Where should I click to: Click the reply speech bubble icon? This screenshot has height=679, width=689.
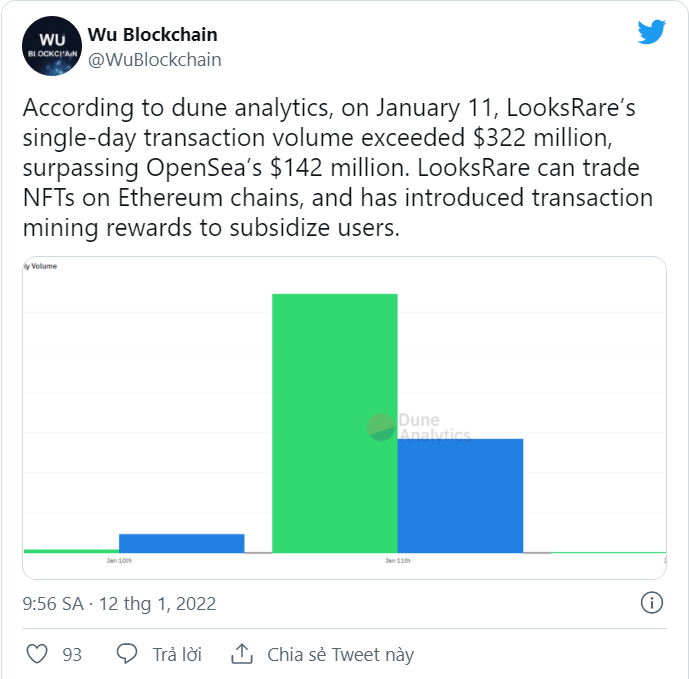pos(127,654)
